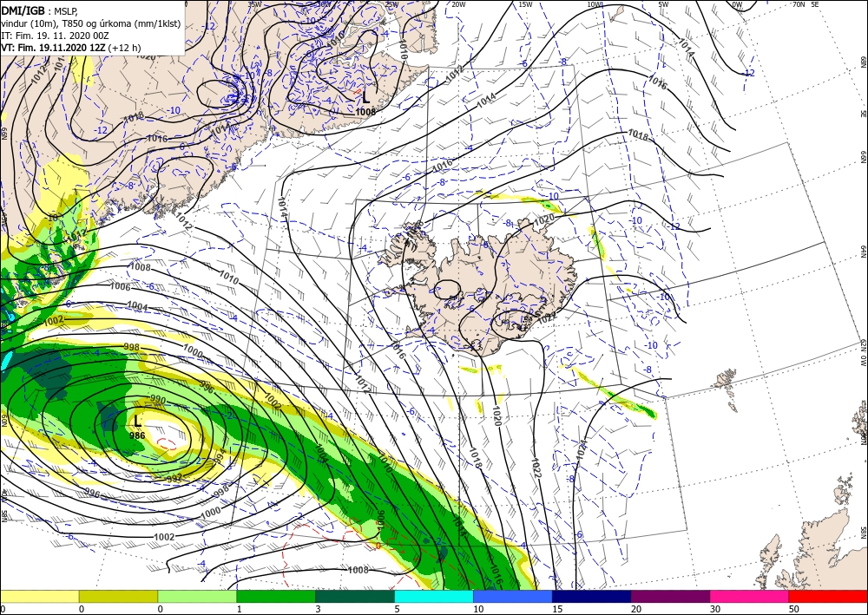Click the 'vindur (10m), T850 og úrkoma' line
The image size is (868, 615).
click(x=90, y=23)
